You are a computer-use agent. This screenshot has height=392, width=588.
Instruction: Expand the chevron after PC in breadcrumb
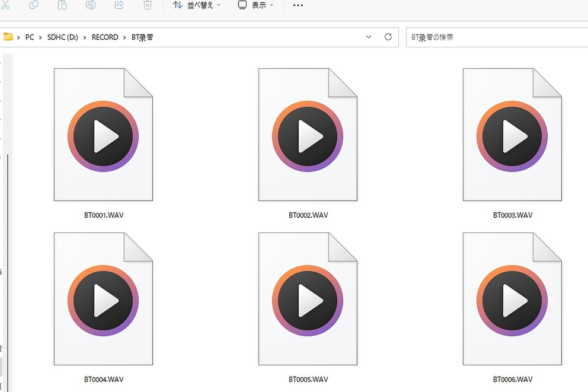click(40, 37)
